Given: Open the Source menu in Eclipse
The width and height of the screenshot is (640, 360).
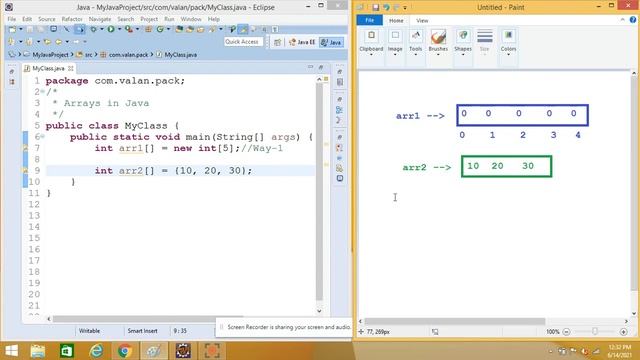Looking at the screenshot, I should (47, 19).
